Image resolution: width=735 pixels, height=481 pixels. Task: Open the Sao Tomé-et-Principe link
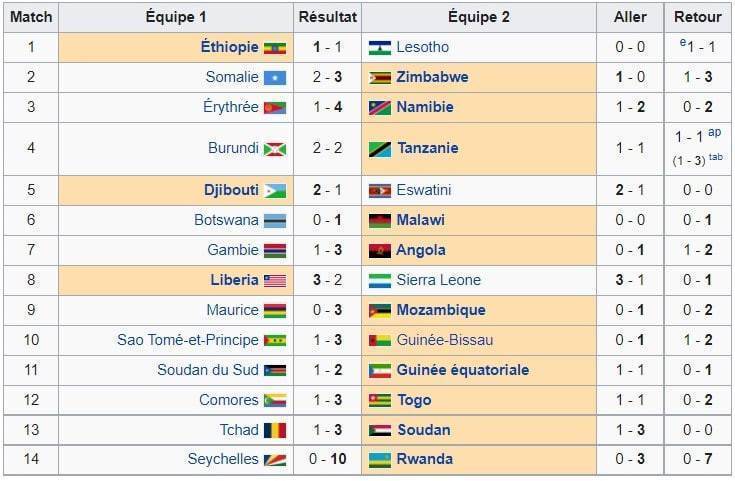(x=188, y=339)
